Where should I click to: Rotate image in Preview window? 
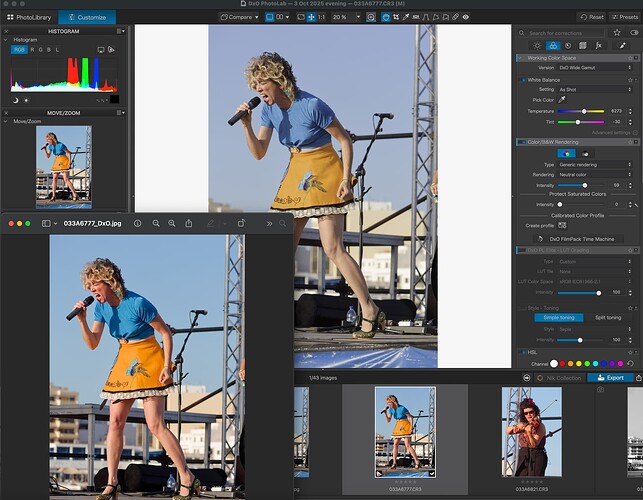pyautogui.click(x=241, y=223)
